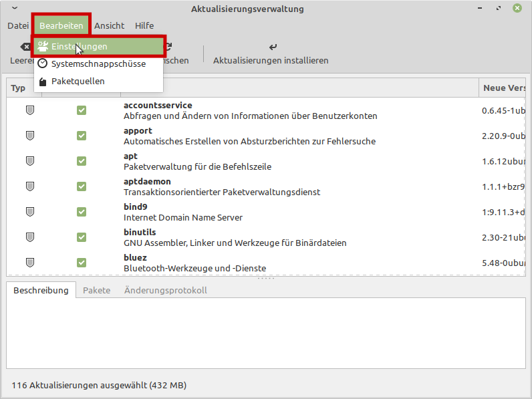This screenshot has width=532, height=399.
Task: Click the install updates arrow icon
Action: click(272, 47)
